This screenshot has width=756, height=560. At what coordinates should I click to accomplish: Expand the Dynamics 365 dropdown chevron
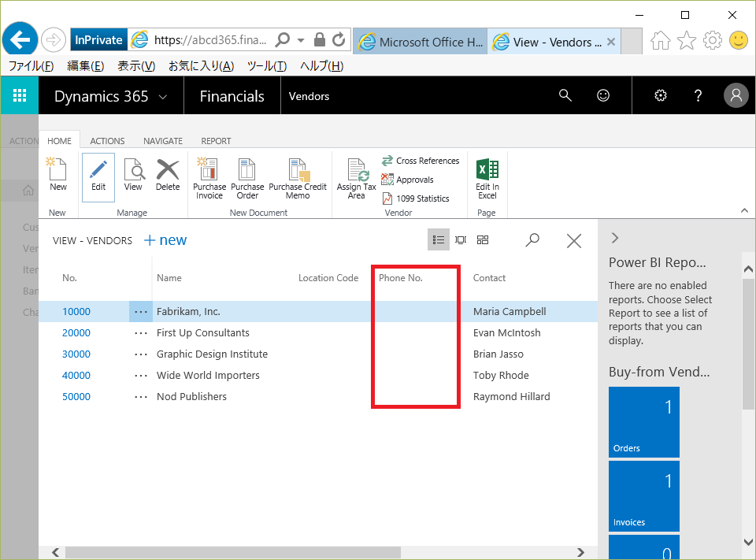[x=163, y=97]
